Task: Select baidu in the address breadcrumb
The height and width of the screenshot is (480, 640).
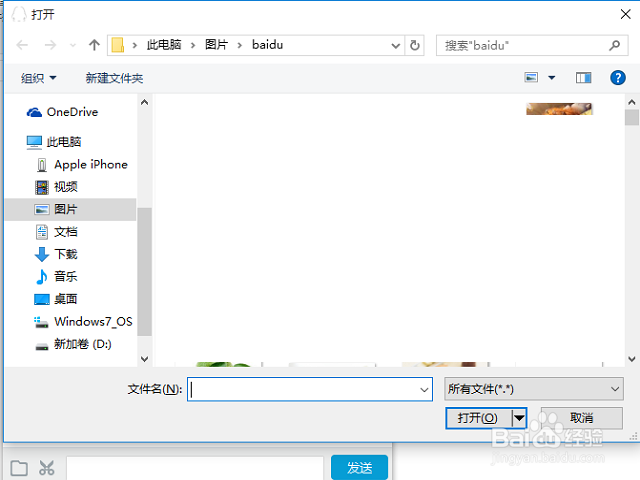Action: tap(267, 45)
